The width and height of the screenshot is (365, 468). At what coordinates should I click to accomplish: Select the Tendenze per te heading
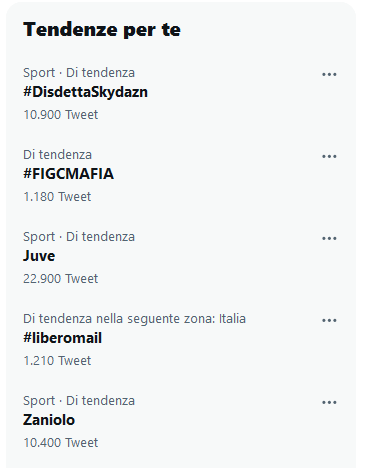coord(102,30)
